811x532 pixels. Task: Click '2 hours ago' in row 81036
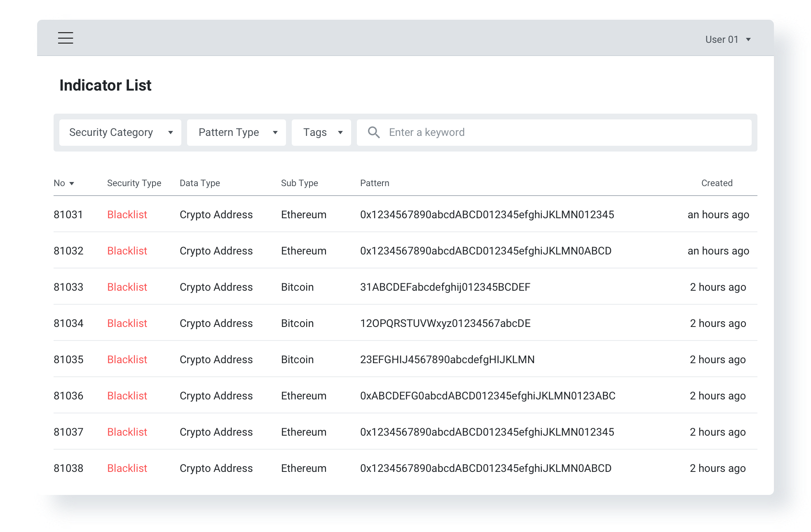coord(718,396)
